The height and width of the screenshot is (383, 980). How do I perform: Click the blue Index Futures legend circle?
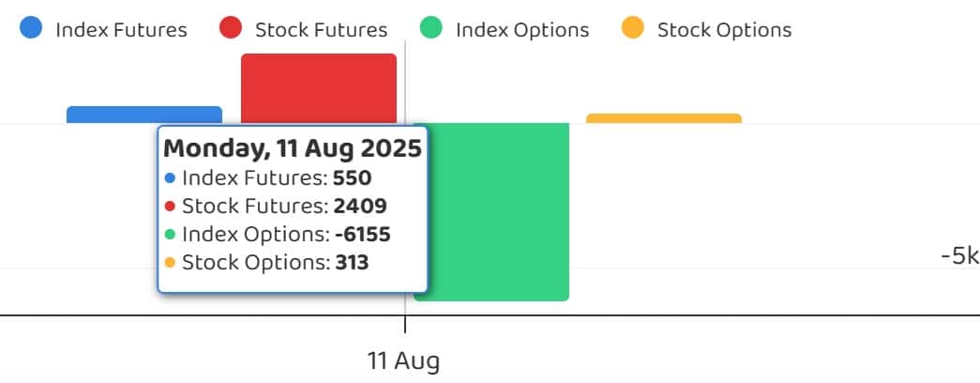click(31, 27)
